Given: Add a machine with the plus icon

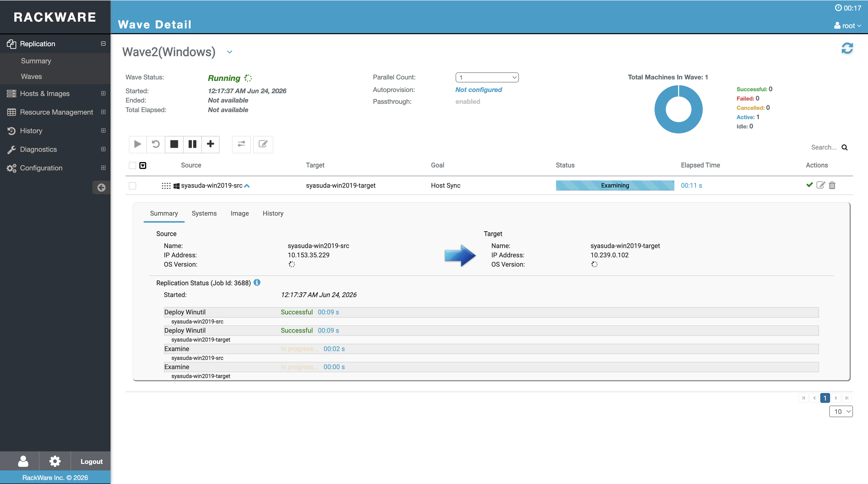Looking at the screenshot, I should click(x=211, y=144).
